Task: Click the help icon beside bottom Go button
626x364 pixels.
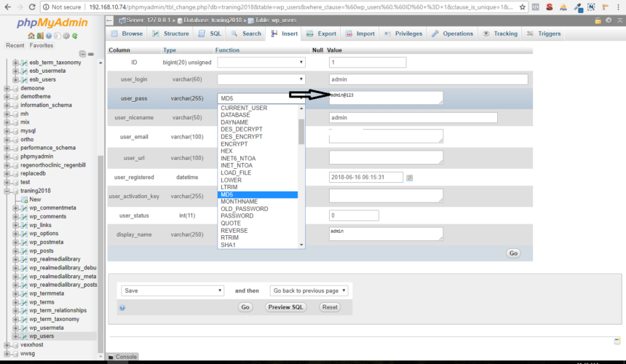Action: click(x=122, y=308)
